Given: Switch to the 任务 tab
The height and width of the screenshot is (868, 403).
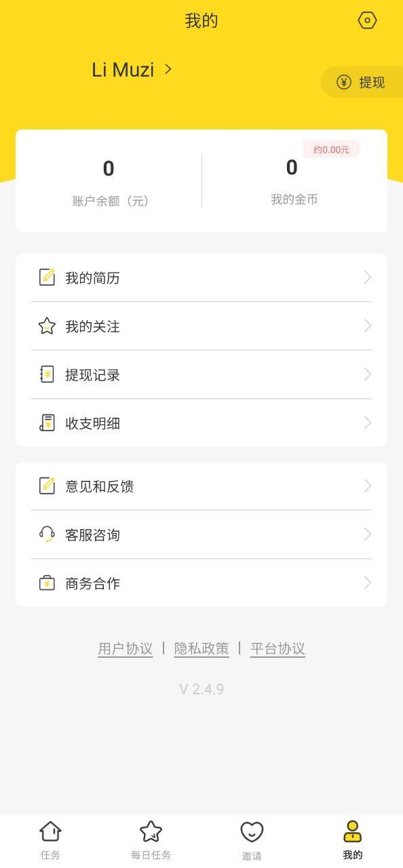Looking at the screenshot, I should tap(50, 839).
